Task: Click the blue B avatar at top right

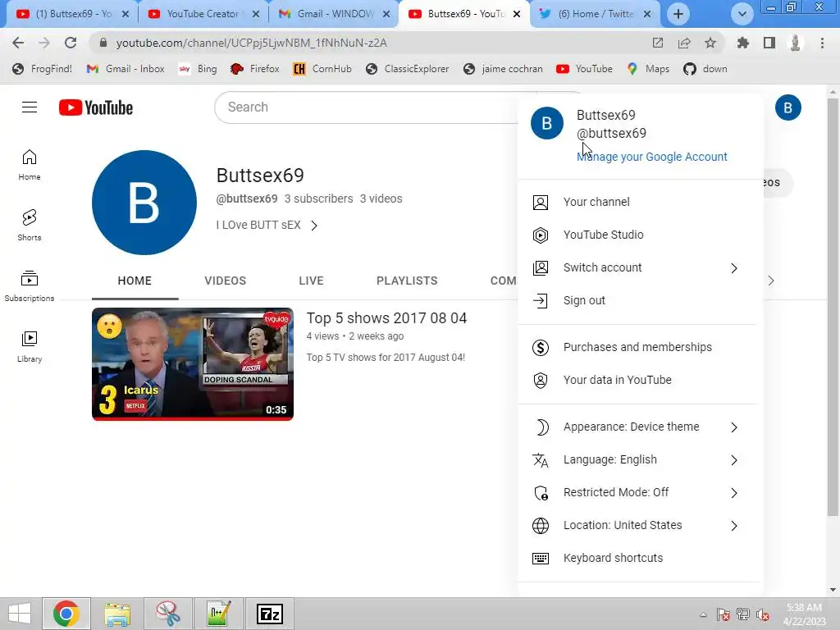Action: (787, 107)
